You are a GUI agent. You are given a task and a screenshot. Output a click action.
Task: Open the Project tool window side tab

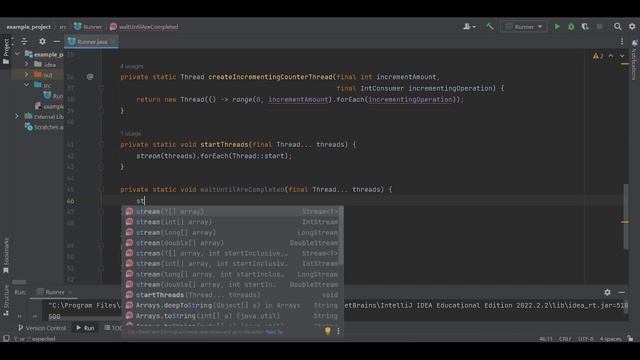(x=6, y=51)
